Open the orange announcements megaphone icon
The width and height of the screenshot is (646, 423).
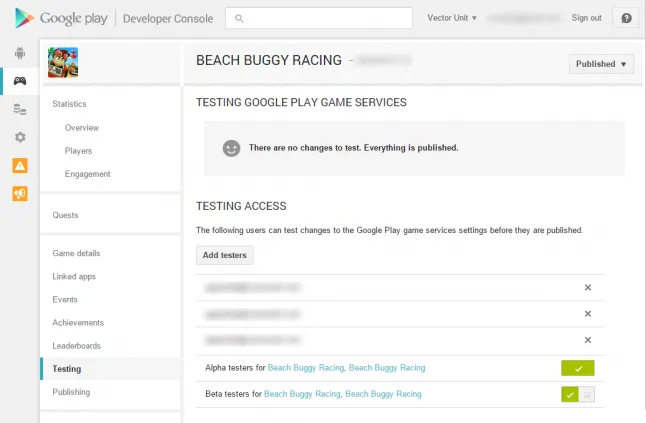coord(20,194)
